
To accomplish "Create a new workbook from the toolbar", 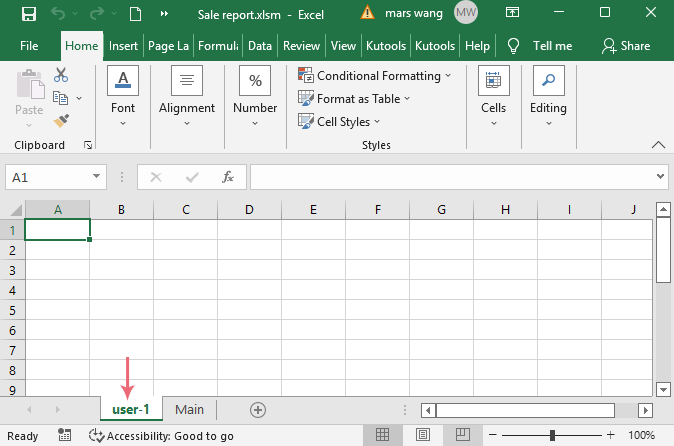I will (135, 14).
